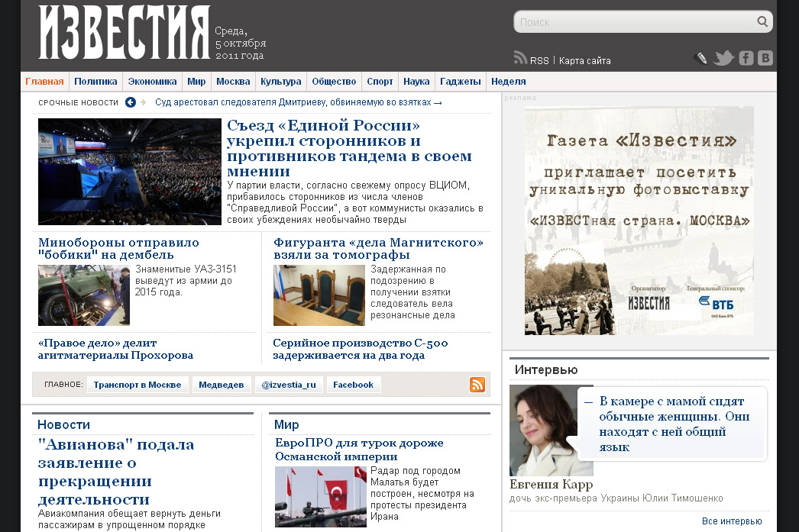Open headline Фигуранта «дела Магнитского»
This screenshot has width=799, height=532.
click(378, 248)
